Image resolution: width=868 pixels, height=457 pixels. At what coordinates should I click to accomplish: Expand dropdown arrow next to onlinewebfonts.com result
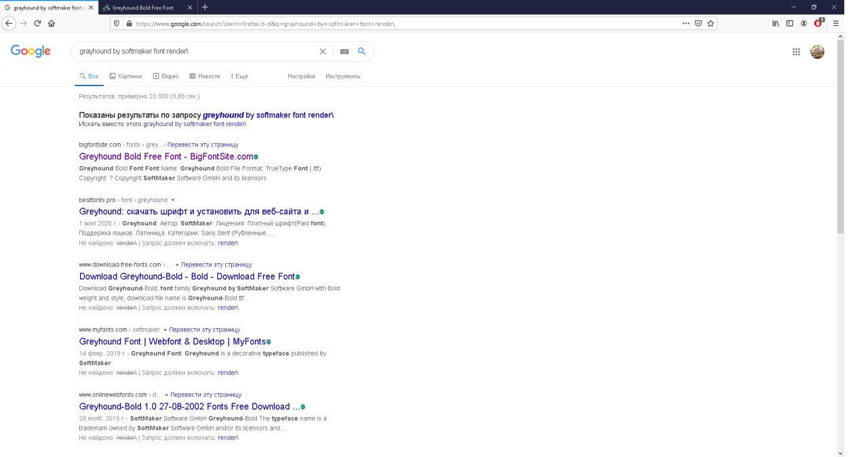[x=167, y=395]
